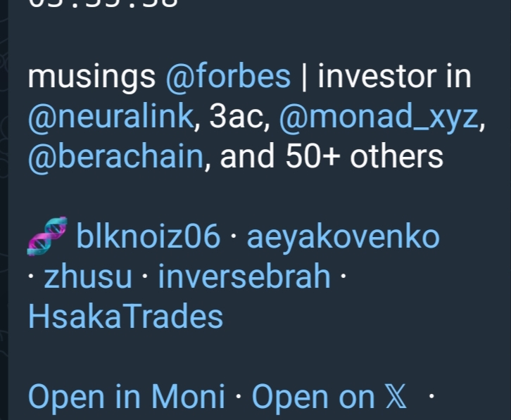This screenshot has width=511, height=420.
Task: Open the @forbes mention
Action: tap(228, 77)
